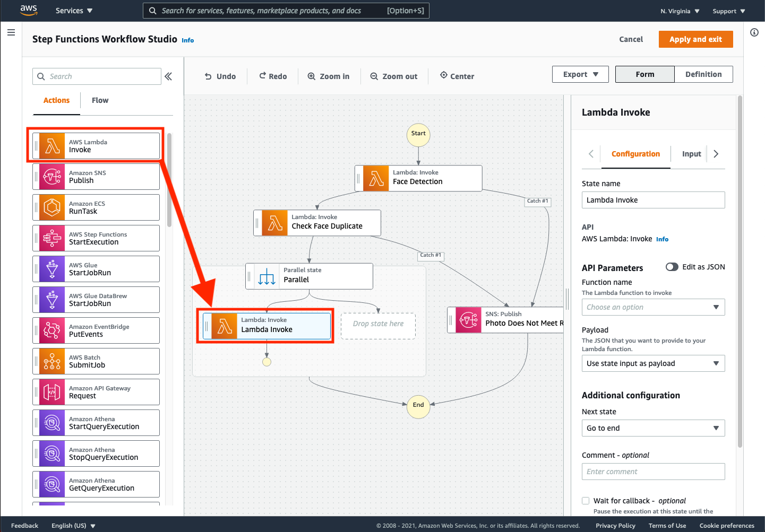Screen dimensions: 765x532
Task: Open Cookie preferences
Action: 727,526
